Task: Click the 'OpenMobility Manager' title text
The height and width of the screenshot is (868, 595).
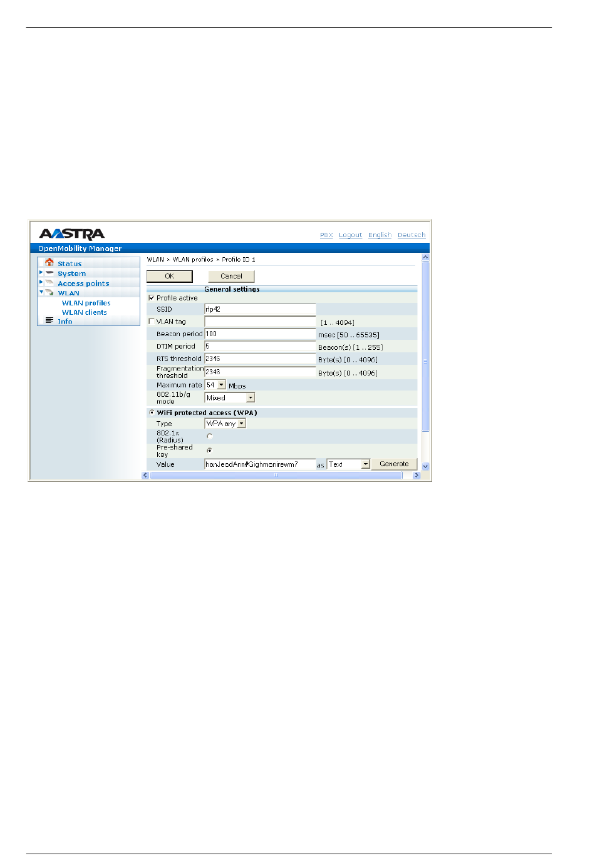Action: (80, 248)
